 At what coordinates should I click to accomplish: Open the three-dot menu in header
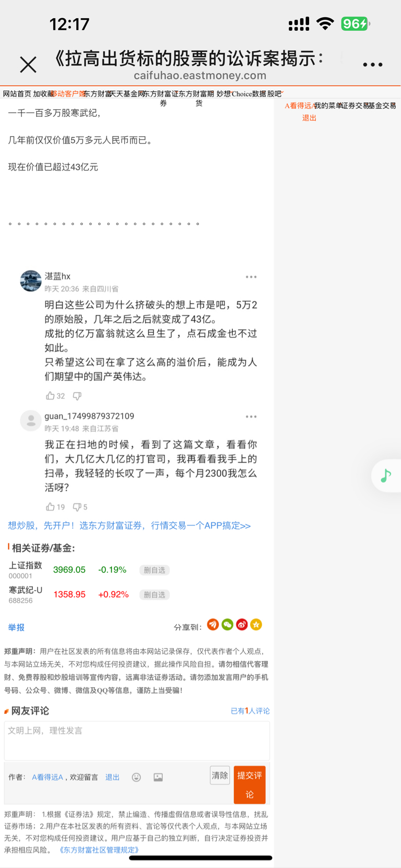[x=373, y=65]
